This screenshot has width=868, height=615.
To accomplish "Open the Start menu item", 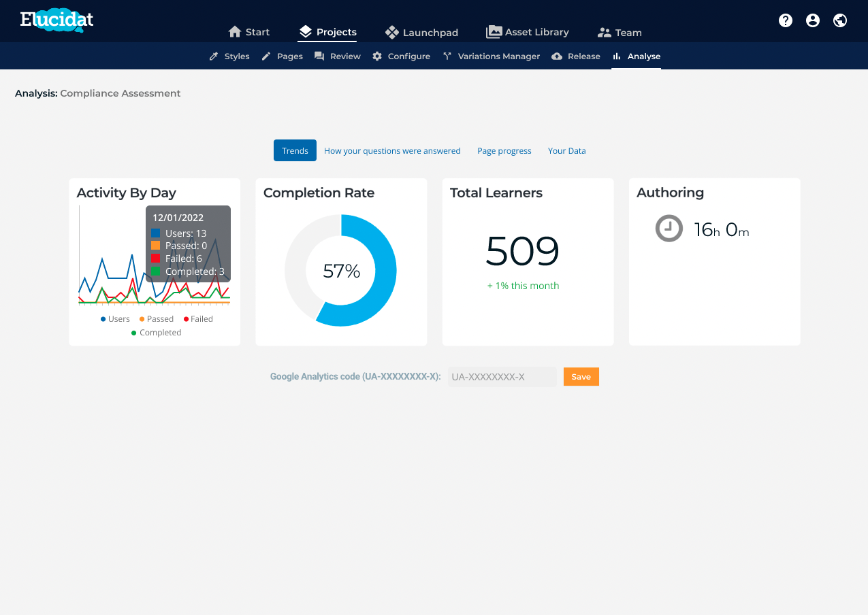I will 248,32.
